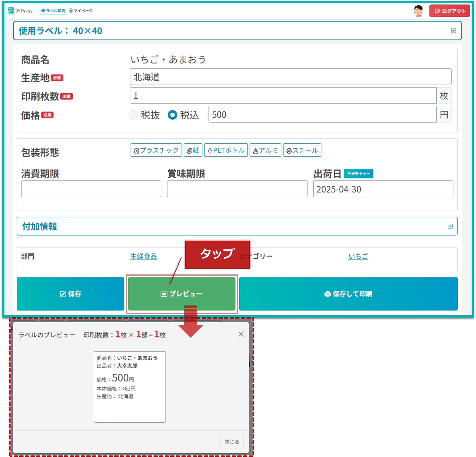Image resolution: width=476 pixels, height=457 pixels.
Task: Switch to the マイページ tab
Action: (x=81, y=11)
